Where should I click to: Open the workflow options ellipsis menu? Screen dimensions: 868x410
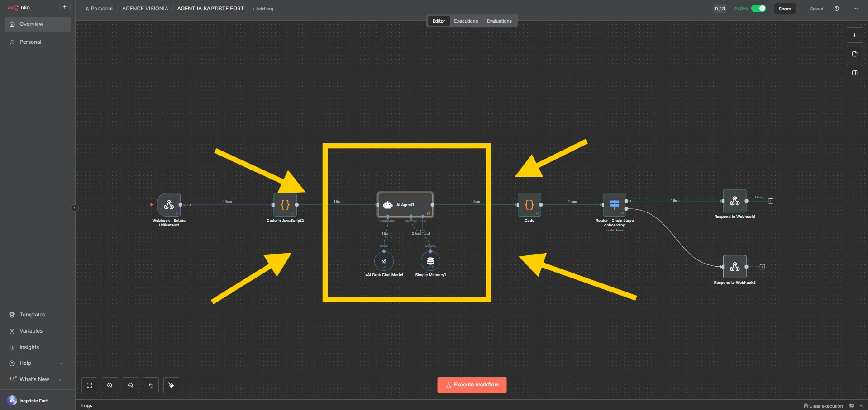click(855, 9)
